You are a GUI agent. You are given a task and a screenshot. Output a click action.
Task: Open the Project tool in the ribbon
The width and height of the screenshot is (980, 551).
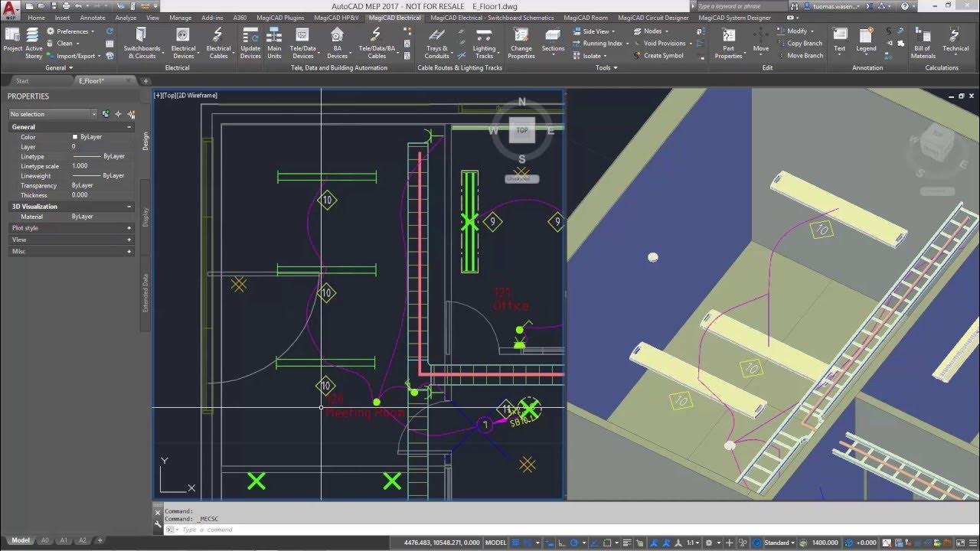click(13, 41)
